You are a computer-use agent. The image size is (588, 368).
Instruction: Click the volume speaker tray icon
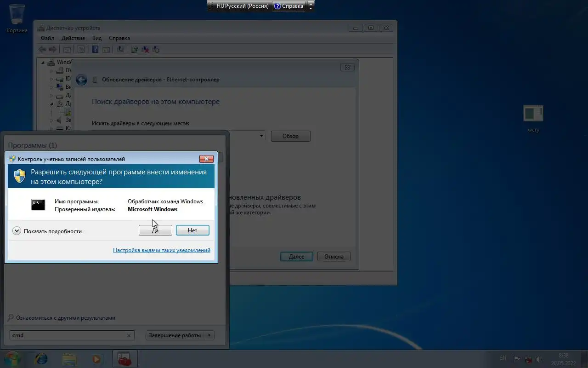click(x=539, y=359)
